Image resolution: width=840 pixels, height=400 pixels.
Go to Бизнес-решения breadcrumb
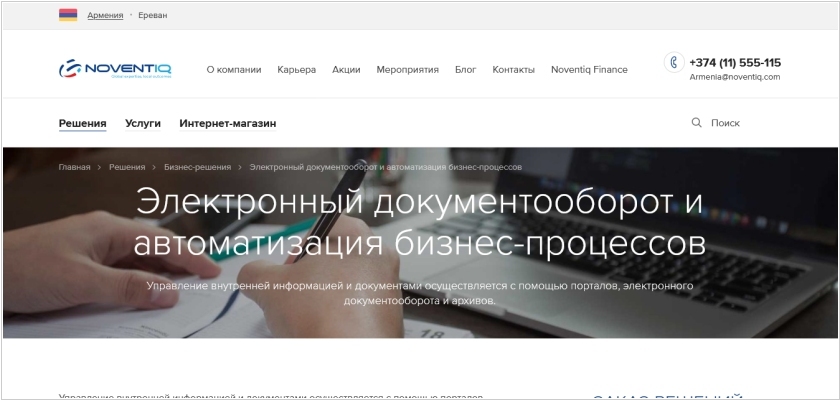(197, 167)
